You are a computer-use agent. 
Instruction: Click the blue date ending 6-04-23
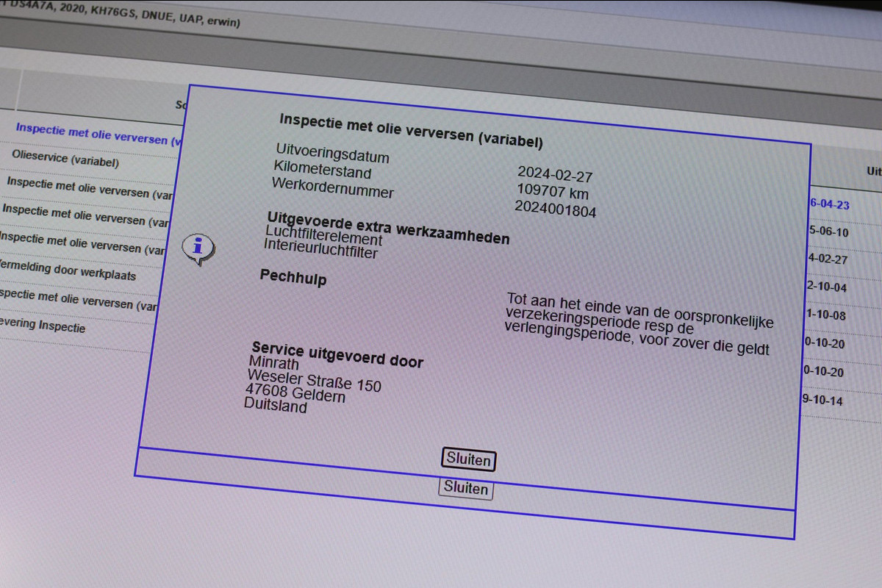pos(829,204)
